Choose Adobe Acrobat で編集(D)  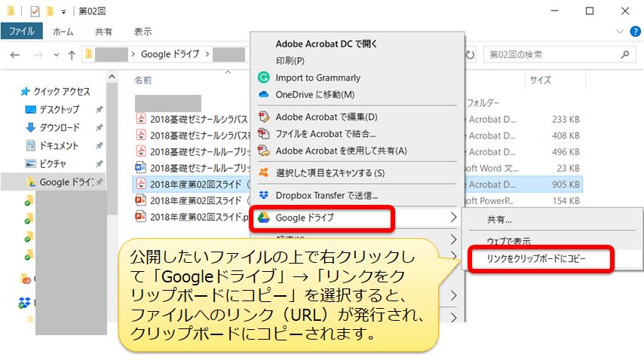[x=327, y=117]
